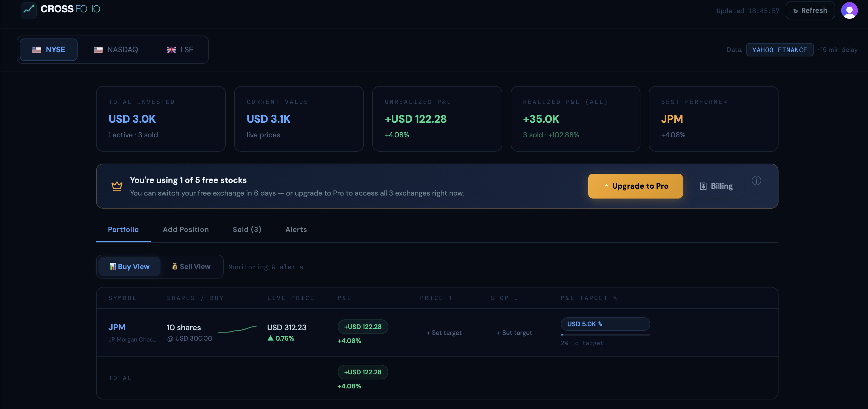The width and height of the screenshot is (868, 409).
Task: Click the Refresh button
Action: click(x=810, y=11)
